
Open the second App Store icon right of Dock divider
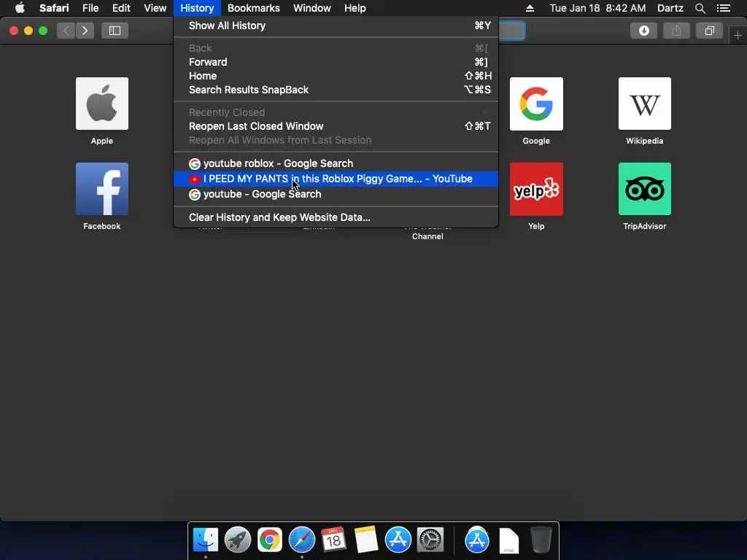click(477, 540)
